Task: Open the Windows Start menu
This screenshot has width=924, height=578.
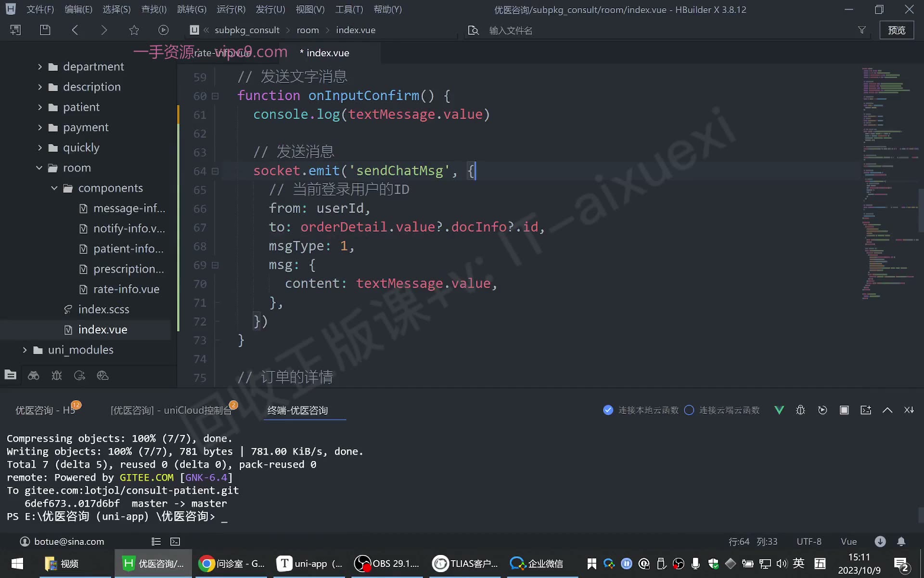Action: 17,563
